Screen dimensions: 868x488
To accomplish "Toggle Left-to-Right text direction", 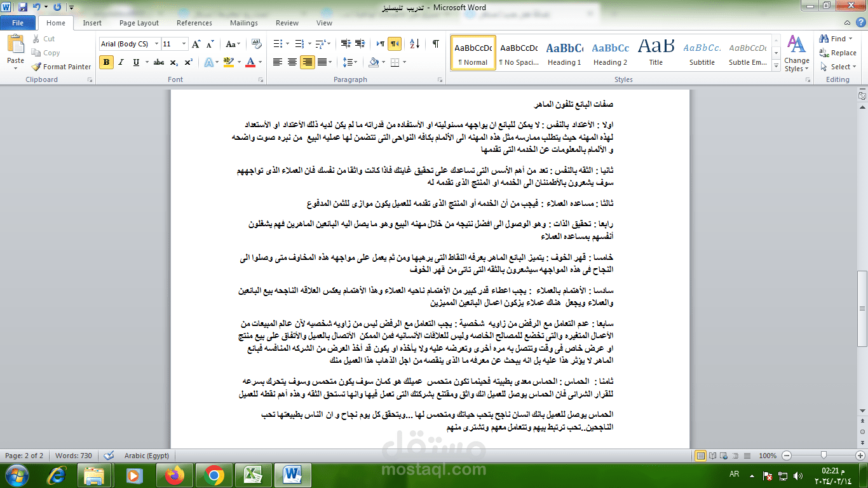I will coord(380,44).
